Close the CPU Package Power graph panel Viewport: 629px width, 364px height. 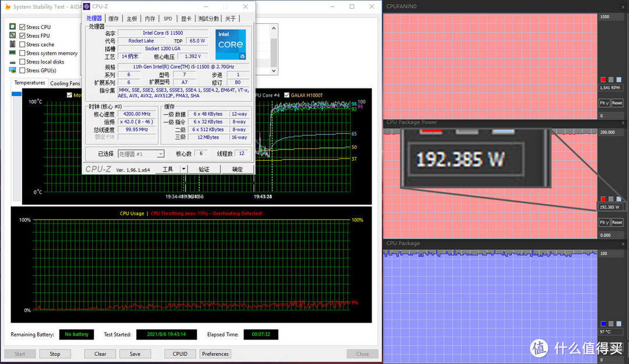(x=623, y=122)
